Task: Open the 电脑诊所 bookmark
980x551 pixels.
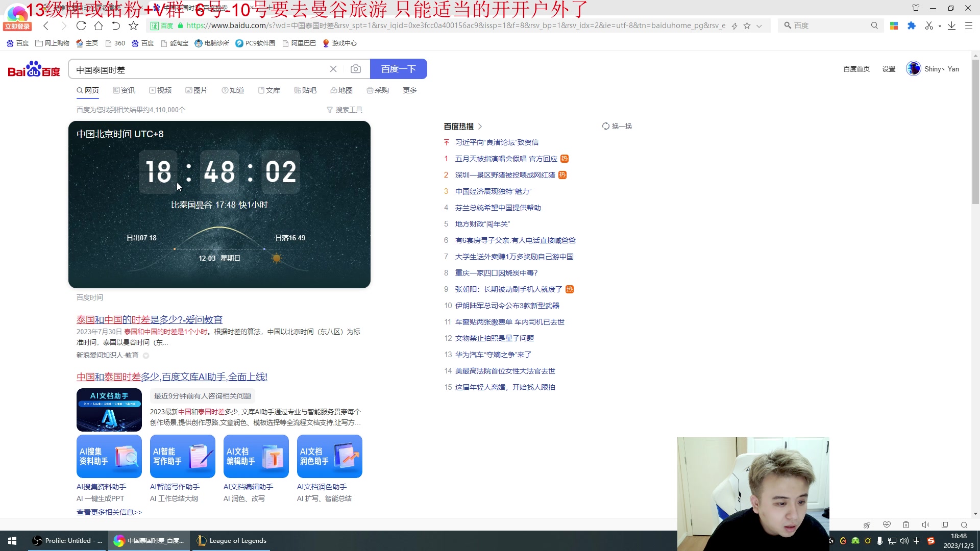Action: click(212, 43)
